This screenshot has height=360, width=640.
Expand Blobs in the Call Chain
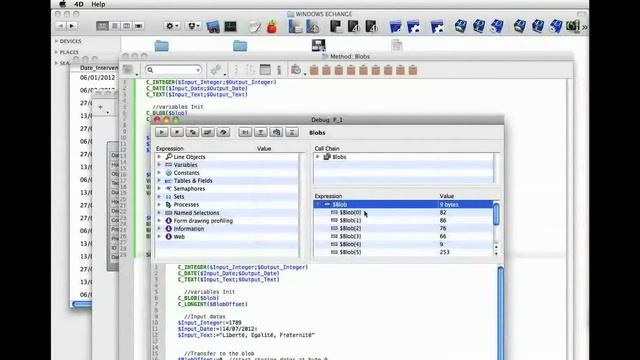[318, 157]
